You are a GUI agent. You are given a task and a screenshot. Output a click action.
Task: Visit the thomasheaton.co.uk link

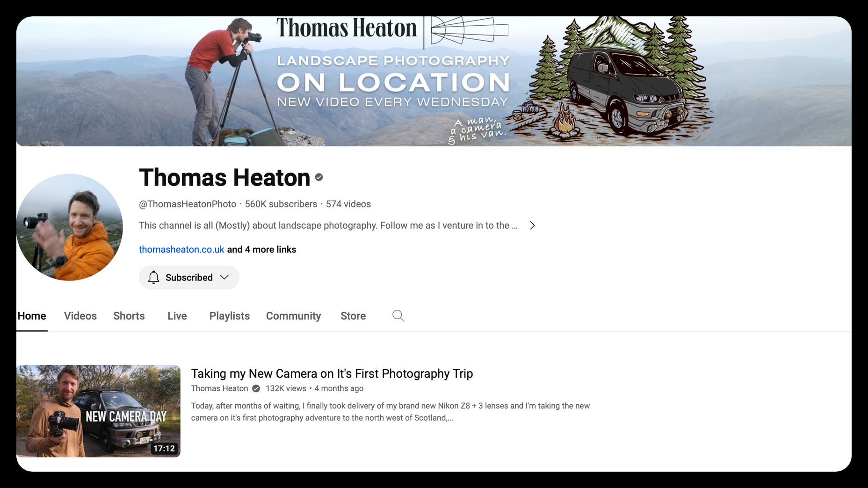181,249
